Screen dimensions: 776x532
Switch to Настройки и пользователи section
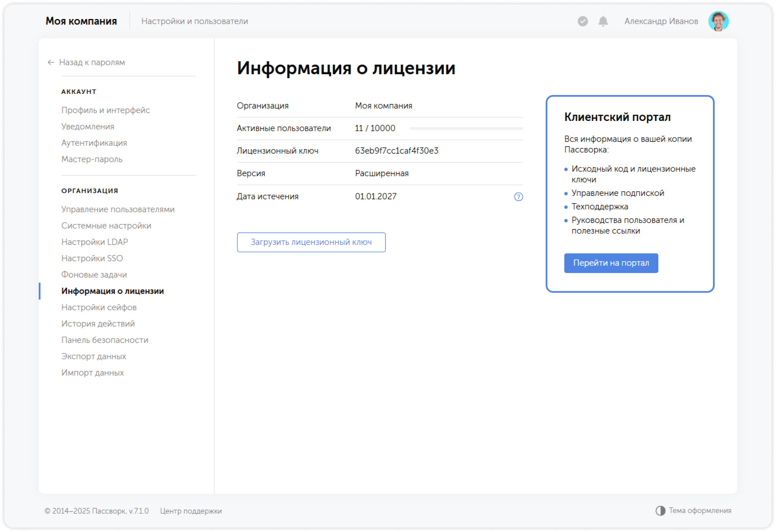tap(195, 21)
